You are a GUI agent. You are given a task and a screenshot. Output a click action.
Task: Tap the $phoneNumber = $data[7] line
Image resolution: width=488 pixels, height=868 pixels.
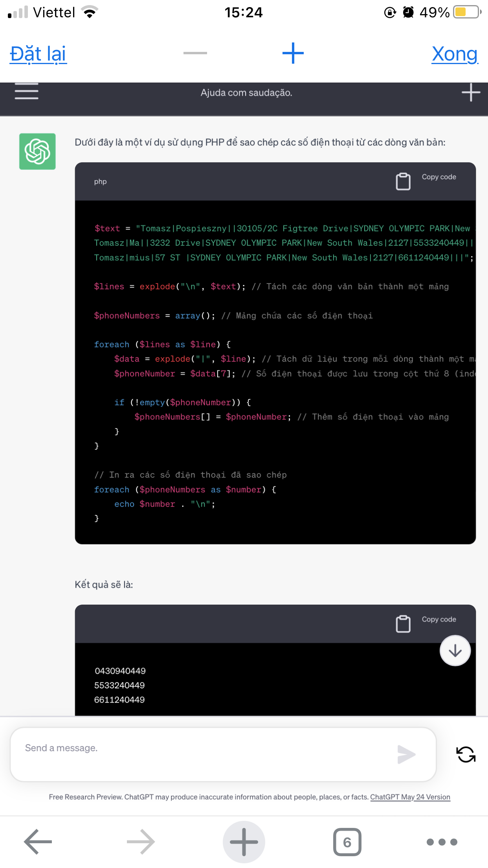coord(295,373)
